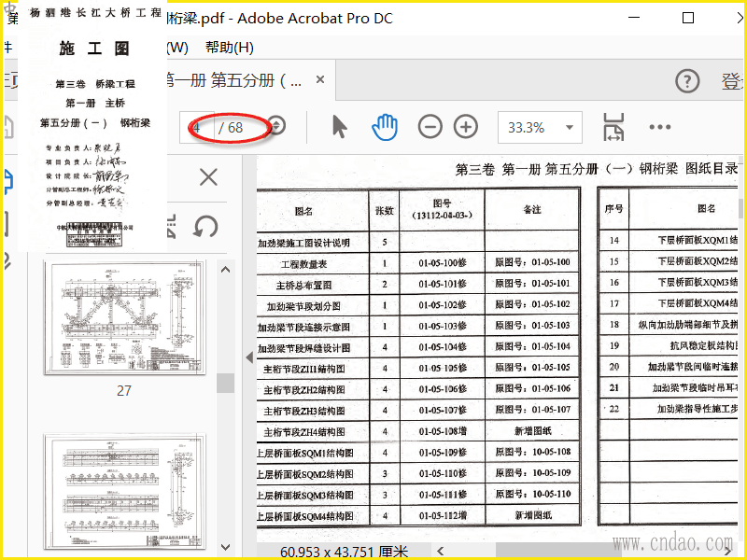
Task: Open the 帮助(H) menu
Action: tap(229, 48)
